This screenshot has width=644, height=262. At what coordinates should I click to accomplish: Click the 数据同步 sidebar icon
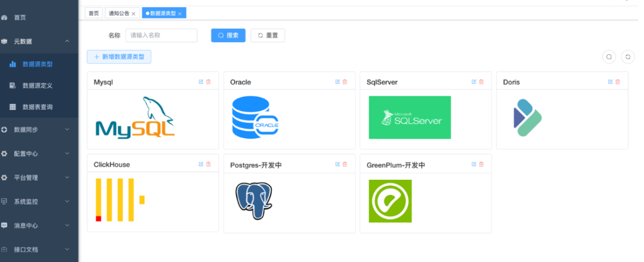coord(4,130)
